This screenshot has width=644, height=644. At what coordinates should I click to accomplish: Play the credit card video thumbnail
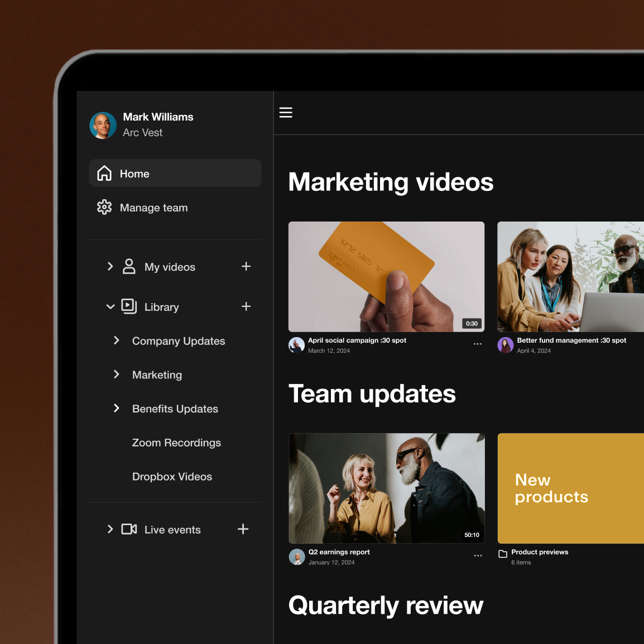pos(387,276)
